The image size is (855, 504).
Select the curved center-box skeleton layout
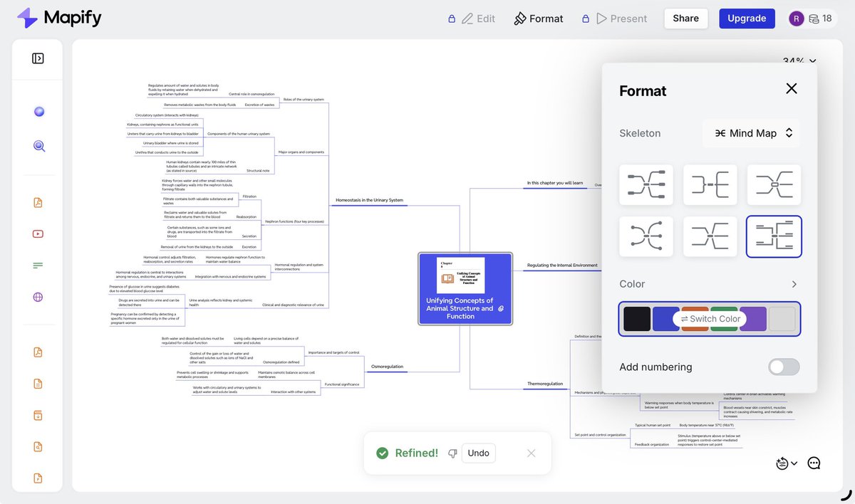pyautogui.click(x=774, y=184)
